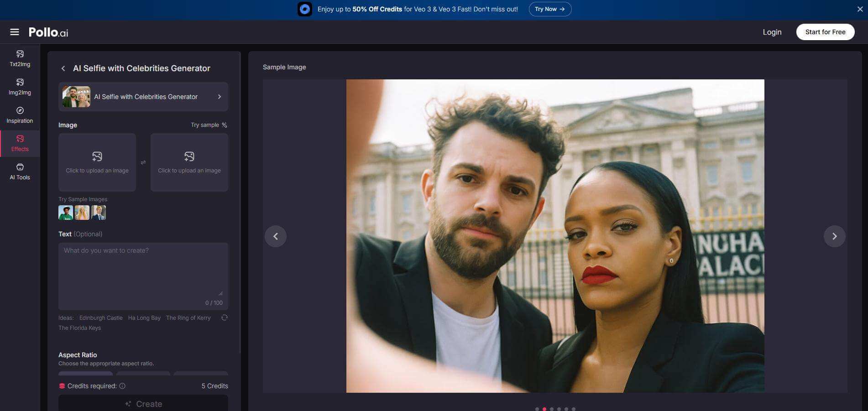
Task: Click the Login link
Action: coord(772,32)
